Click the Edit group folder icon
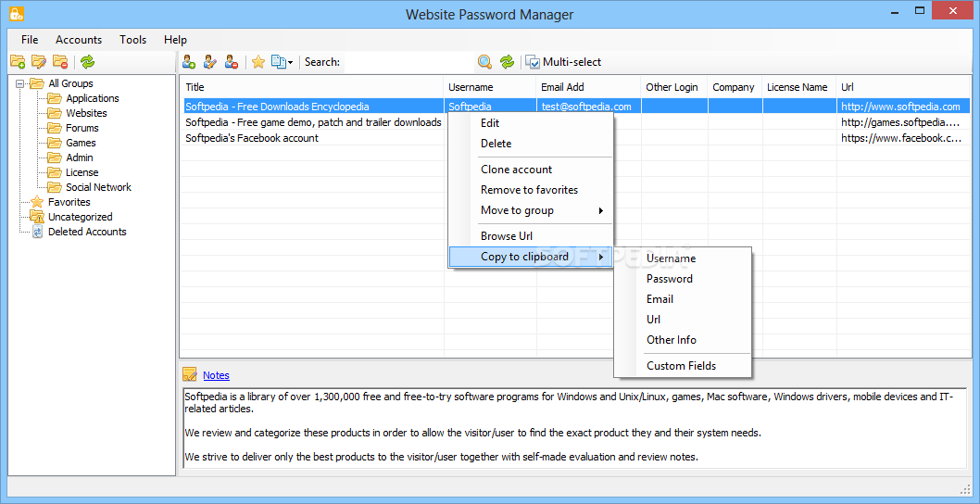This screenshot has width=980, height=504. point(39,61)
